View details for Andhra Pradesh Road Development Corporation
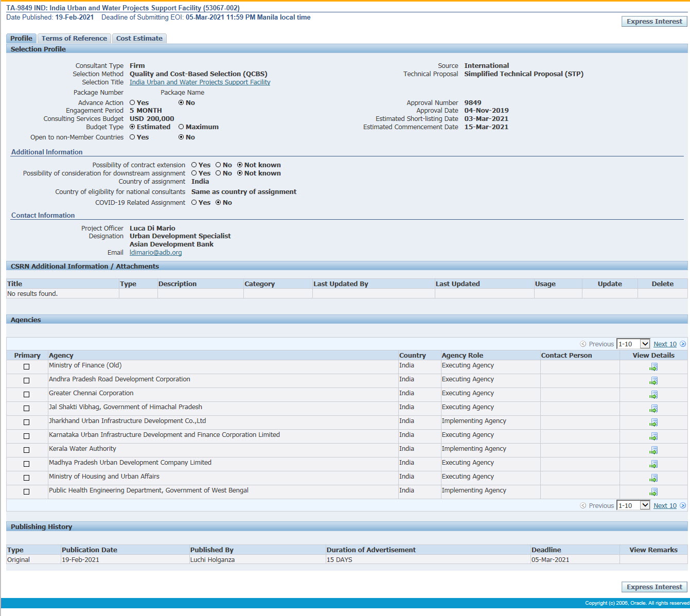The height and width of the screenshot is (616, 690). click(653, 381)
